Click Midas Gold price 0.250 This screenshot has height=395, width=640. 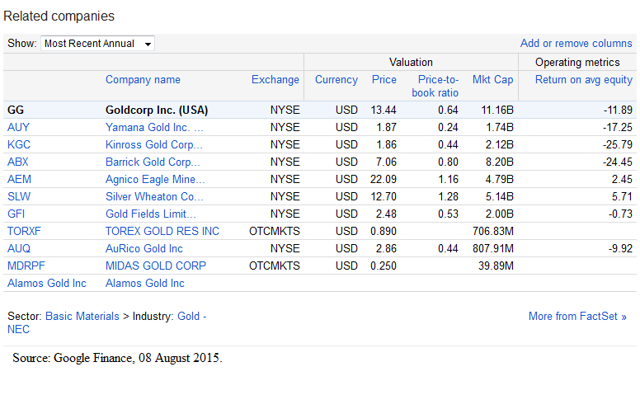point(384,266)
